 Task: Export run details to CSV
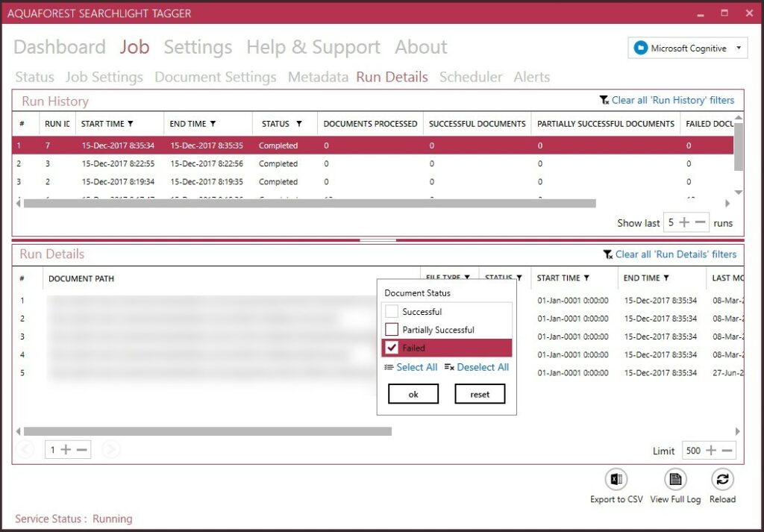click(x=615, y=481)
